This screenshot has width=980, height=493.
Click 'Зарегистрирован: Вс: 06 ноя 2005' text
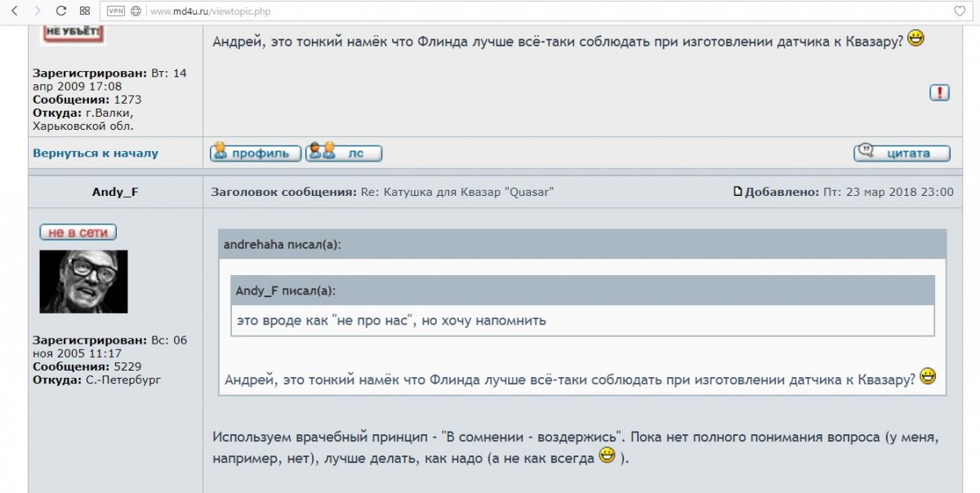[x=110, y=347]
